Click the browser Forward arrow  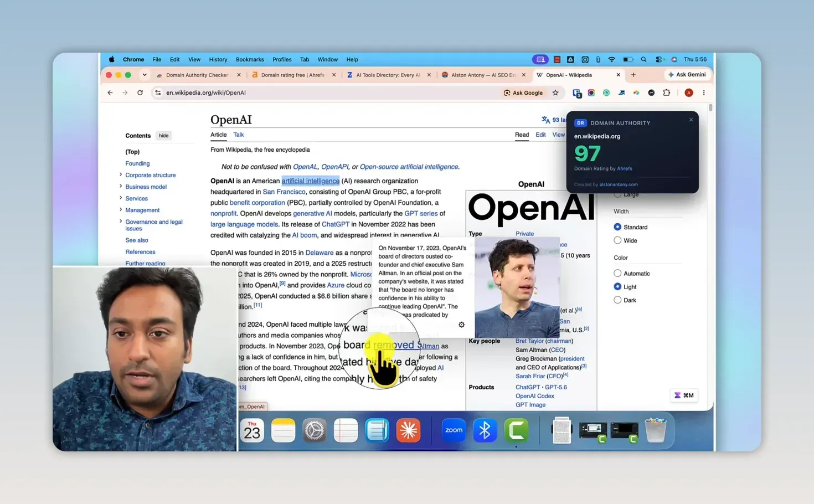[125, 93]
